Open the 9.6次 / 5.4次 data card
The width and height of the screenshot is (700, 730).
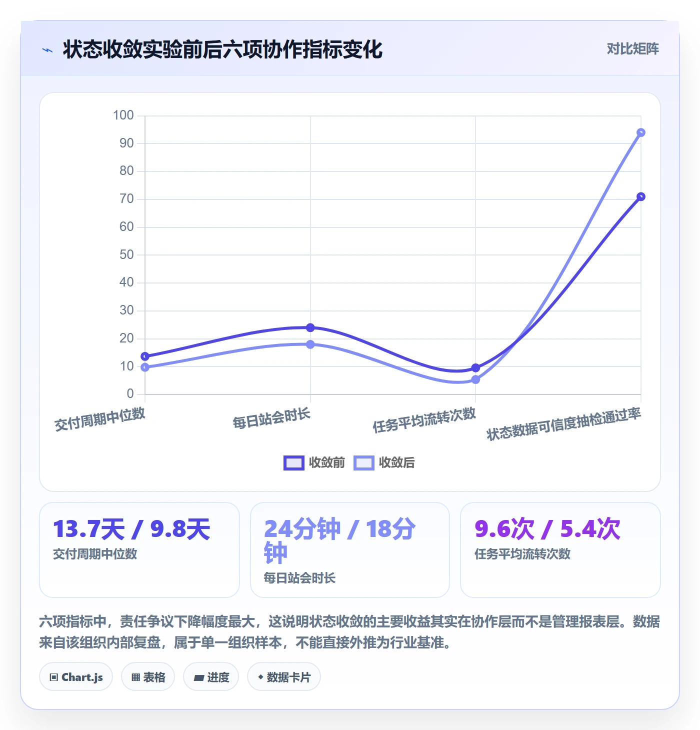[x=560, y=550]
